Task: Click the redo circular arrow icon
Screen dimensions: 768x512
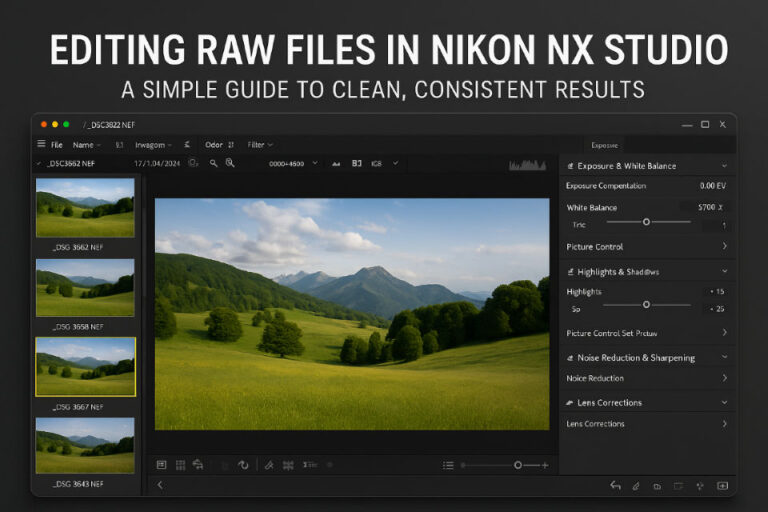Action: pyautogui.click(x=243, y=465)
